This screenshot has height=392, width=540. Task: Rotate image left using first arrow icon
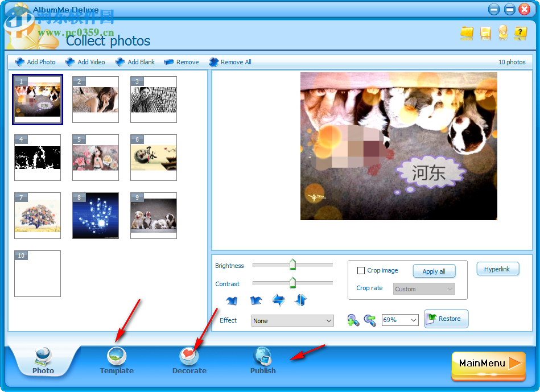click(x=232, y=300)
